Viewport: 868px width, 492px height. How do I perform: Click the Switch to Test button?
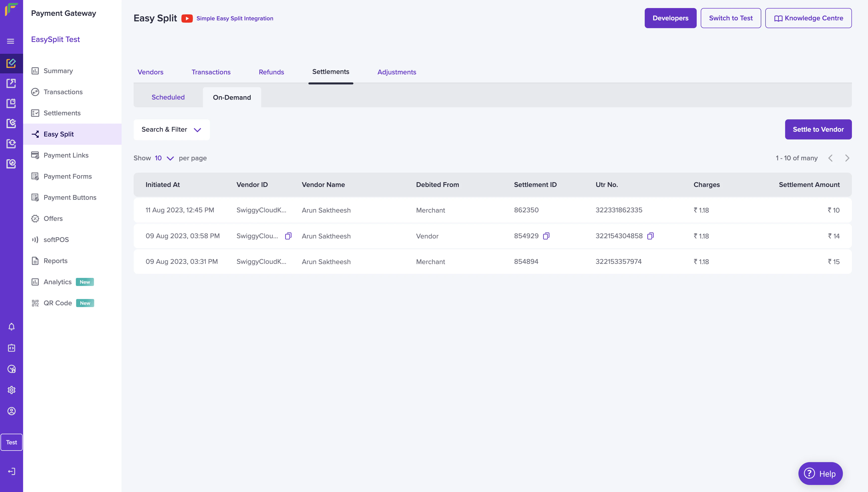click(x=731, y=18)
